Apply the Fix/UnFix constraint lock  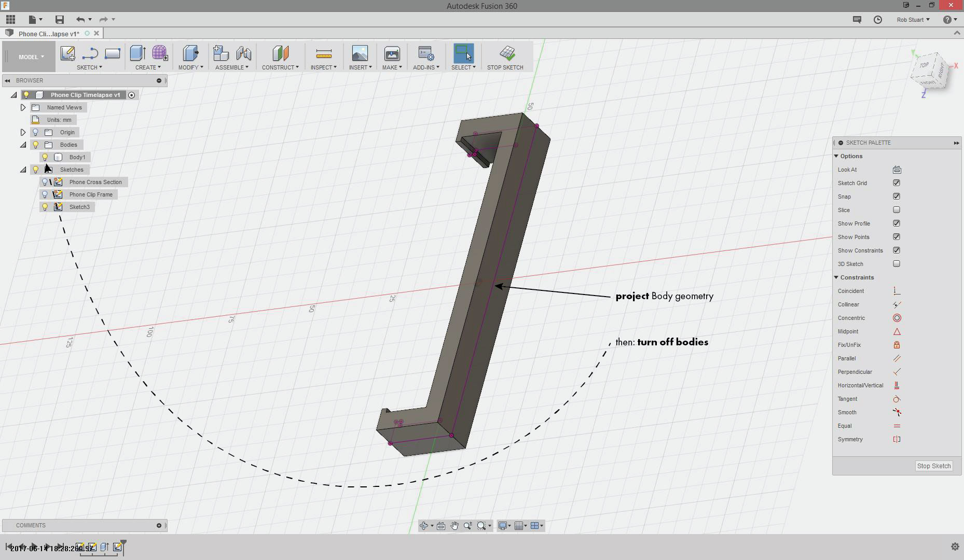[x=897, y=345]
